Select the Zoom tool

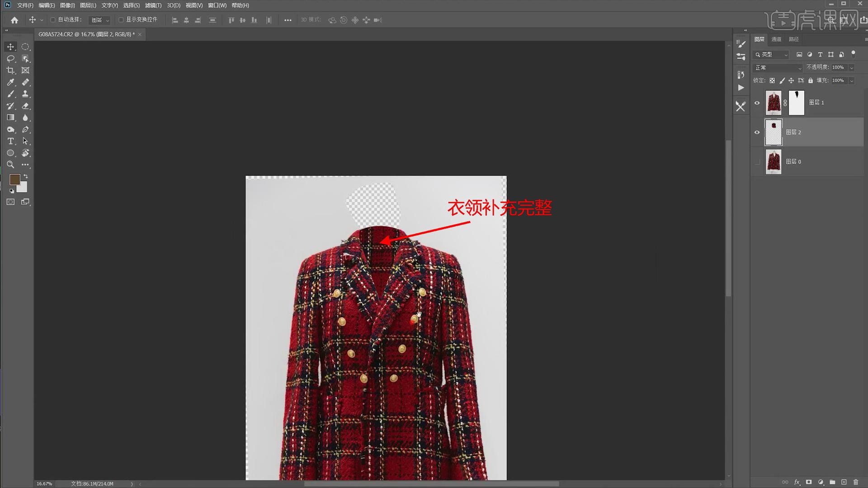(x=10, y=164)
